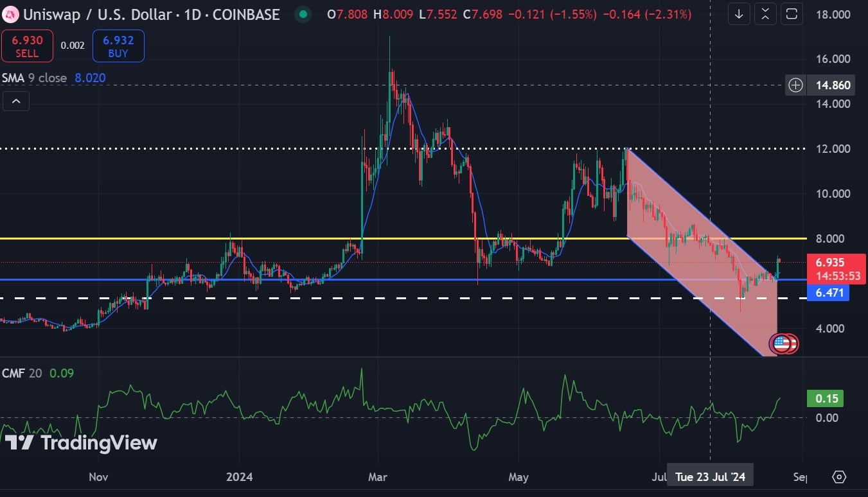The width and height of the screenshot is (868, 497).
Task: Click the 0.00 CMF scale label
Action: (827, 418)
